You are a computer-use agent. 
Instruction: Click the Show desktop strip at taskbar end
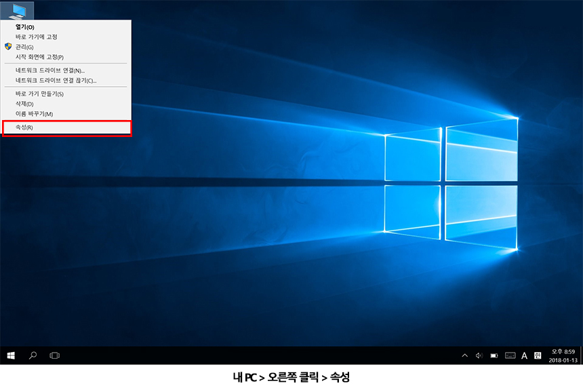581,355
